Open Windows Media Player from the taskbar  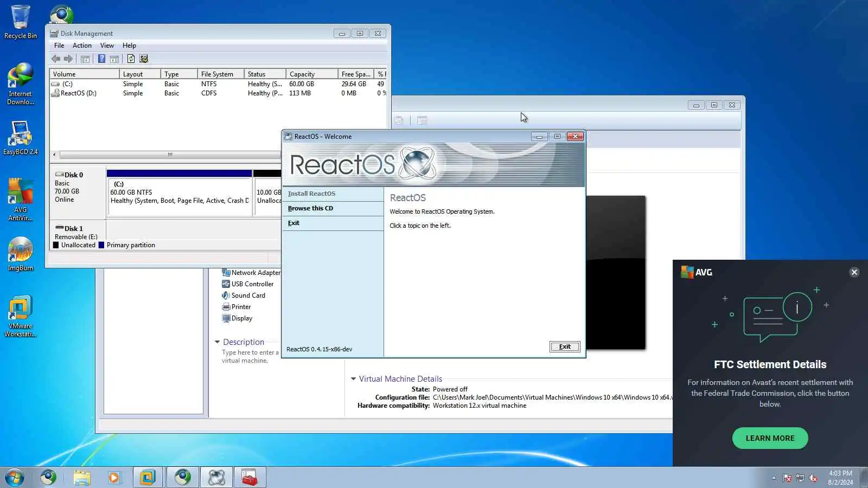tap(114, 477)
